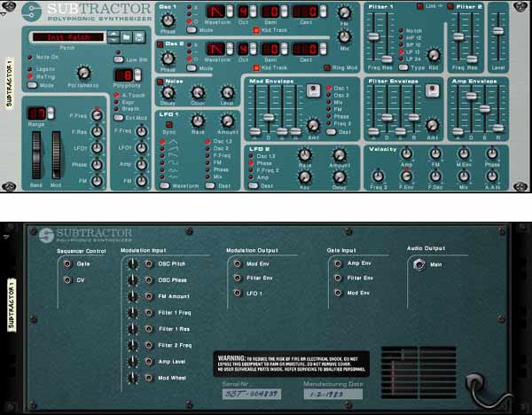The image size is (532, 415).
Task: Click the Pitch Bend wheel
Action: tap(36, 155)
